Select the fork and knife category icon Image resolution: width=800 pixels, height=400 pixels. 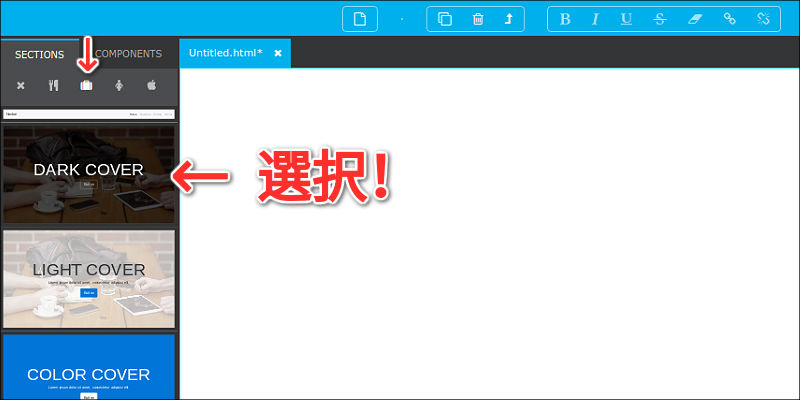click(x=54, y=86)
